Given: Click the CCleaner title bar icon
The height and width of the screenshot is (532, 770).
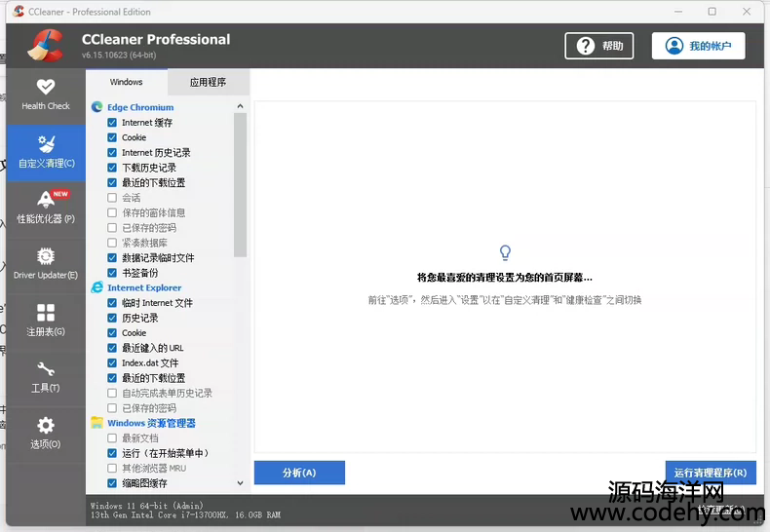Looking at the screenshot, I should point(19,12).
